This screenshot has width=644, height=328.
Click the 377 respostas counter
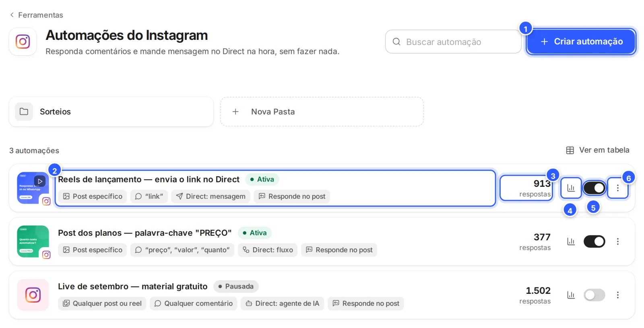coord(535,241)
